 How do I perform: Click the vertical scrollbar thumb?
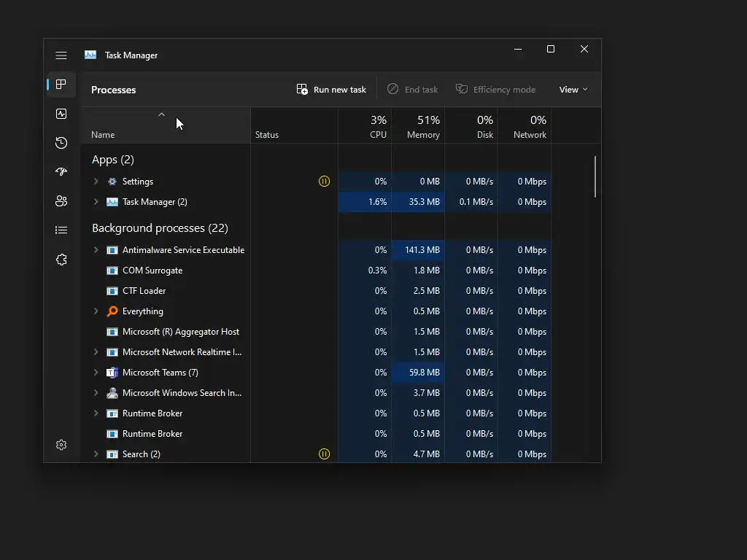(x=595, y=176)
